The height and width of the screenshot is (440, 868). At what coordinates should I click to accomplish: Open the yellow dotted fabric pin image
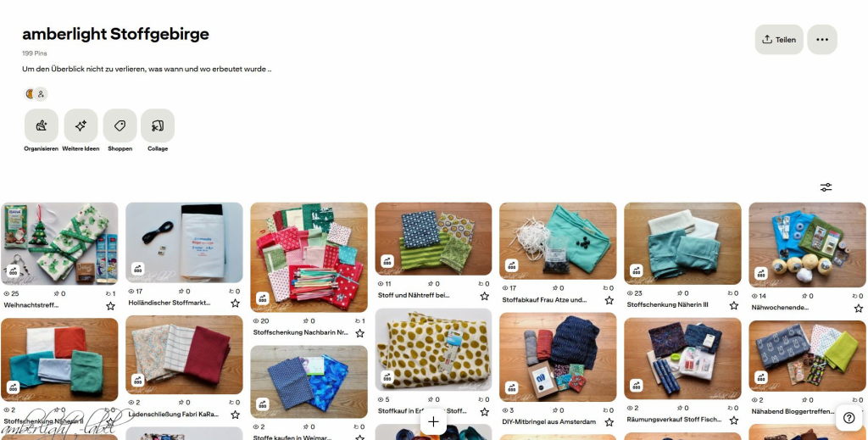tap(433, 350)
